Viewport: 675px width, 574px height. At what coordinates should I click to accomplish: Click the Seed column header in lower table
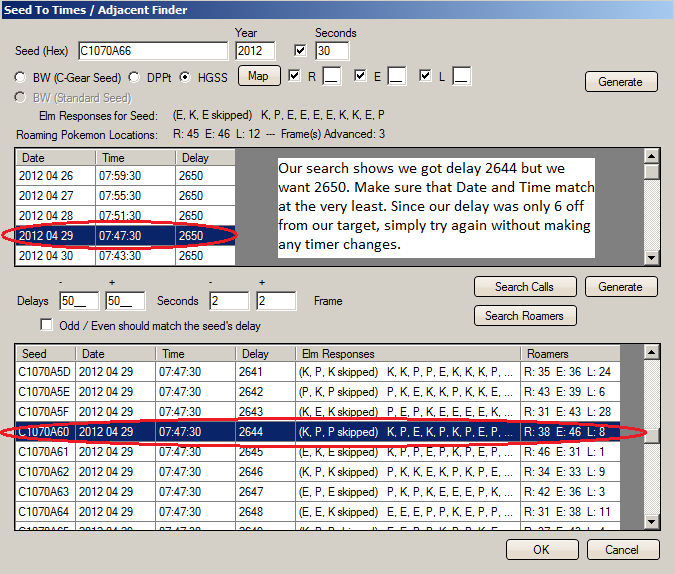tap(46, 354)
